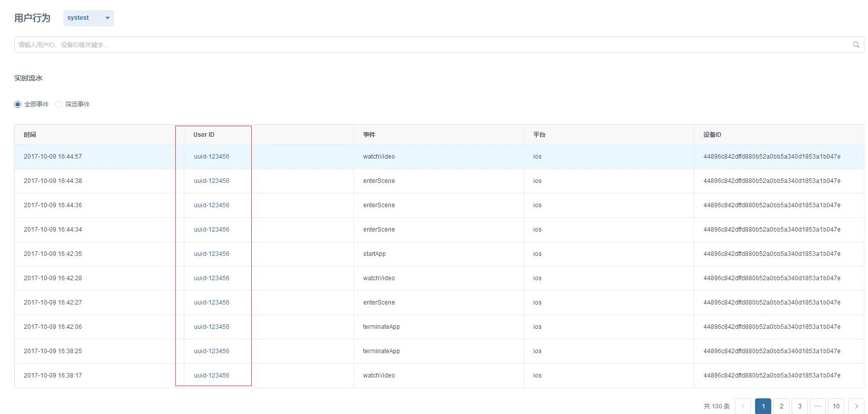
Task: Open uuid-123456 link in 16:44:38 row
Action: click(212, 181)
